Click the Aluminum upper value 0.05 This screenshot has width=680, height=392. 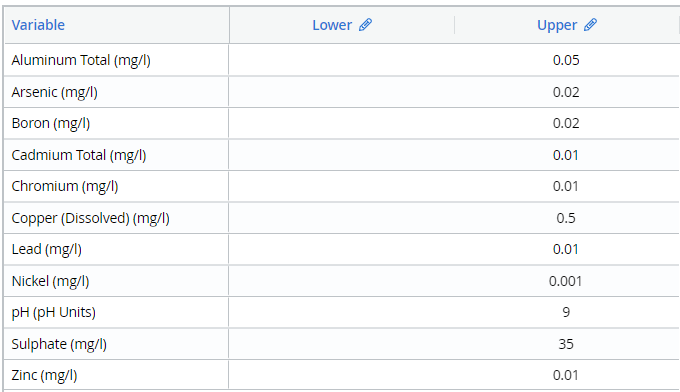tap(566, 60)
